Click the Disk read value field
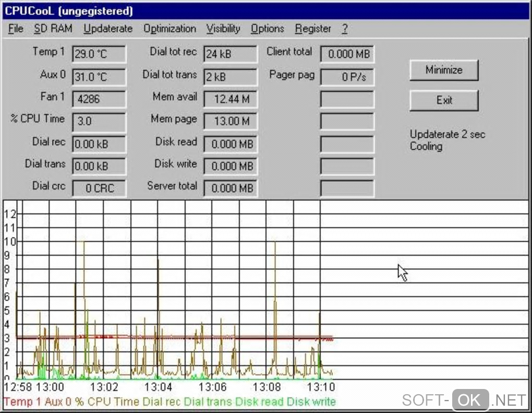 (230, 144)
